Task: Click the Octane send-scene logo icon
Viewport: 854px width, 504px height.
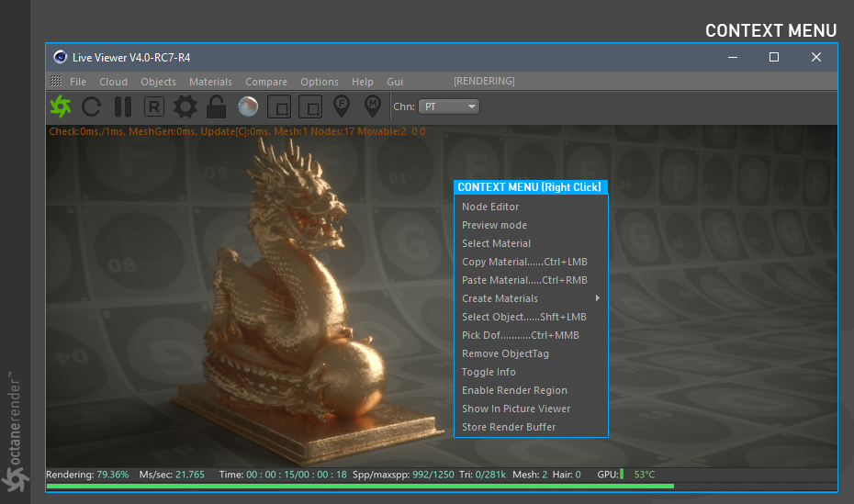Action: click(61, 106)
